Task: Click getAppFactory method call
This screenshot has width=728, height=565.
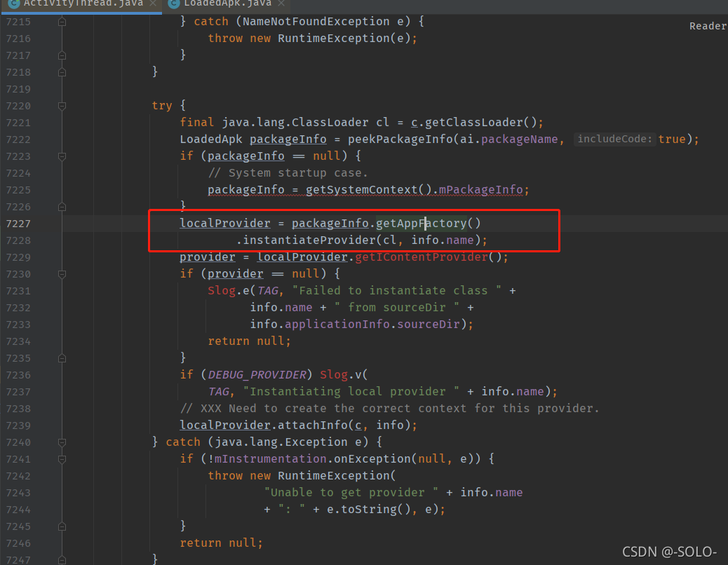Action: [x=421, y=223]
